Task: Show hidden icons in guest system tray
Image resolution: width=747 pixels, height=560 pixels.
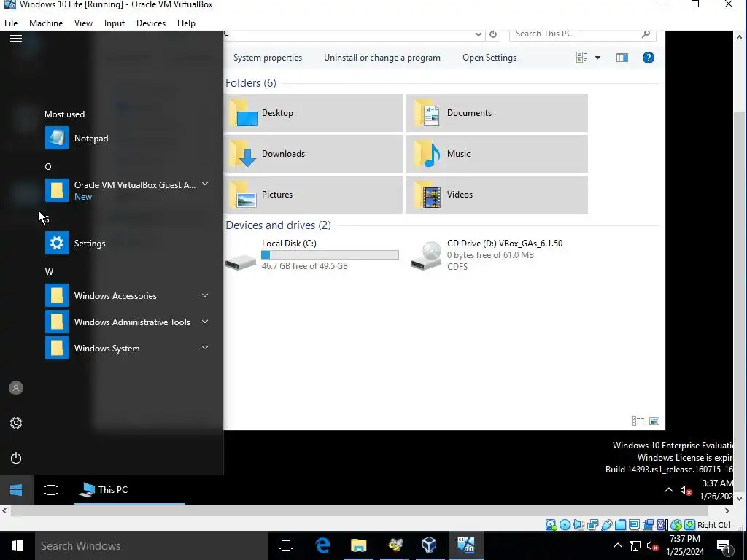Action: pyautogui.click(x=668, y=490)
